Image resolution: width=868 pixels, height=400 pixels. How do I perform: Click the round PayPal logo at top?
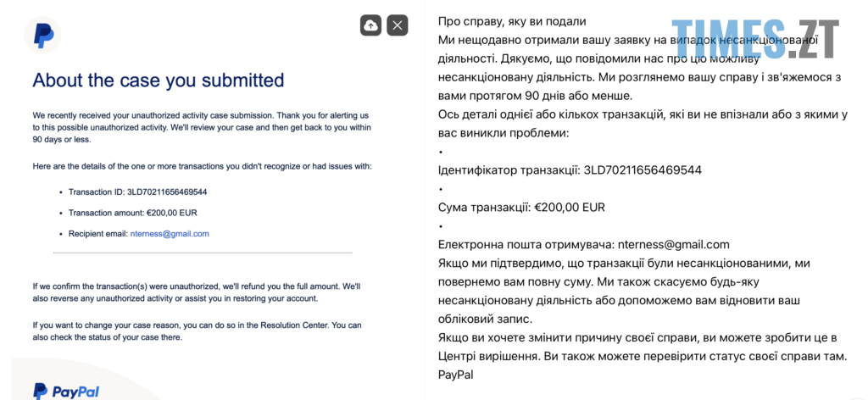coord(42,35)
